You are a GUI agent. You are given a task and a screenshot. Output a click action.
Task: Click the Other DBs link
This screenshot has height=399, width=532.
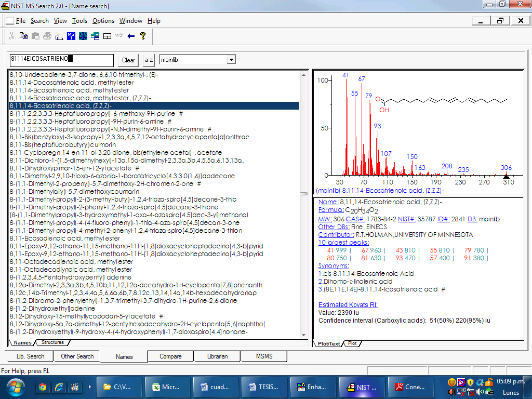pos(334,227)
